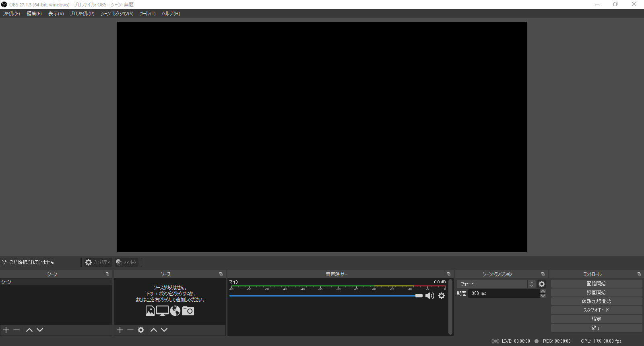Screen dimensions: 644x346
Task: Click 録画開始 to start recording
Action: point(597,292)
